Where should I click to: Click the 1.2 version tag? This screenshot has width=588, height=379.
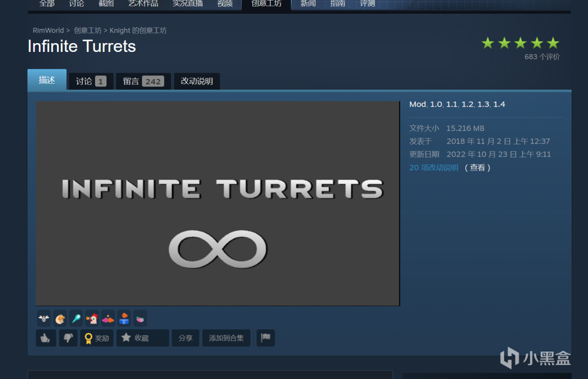pyautogui.click(x=467, y=104)
